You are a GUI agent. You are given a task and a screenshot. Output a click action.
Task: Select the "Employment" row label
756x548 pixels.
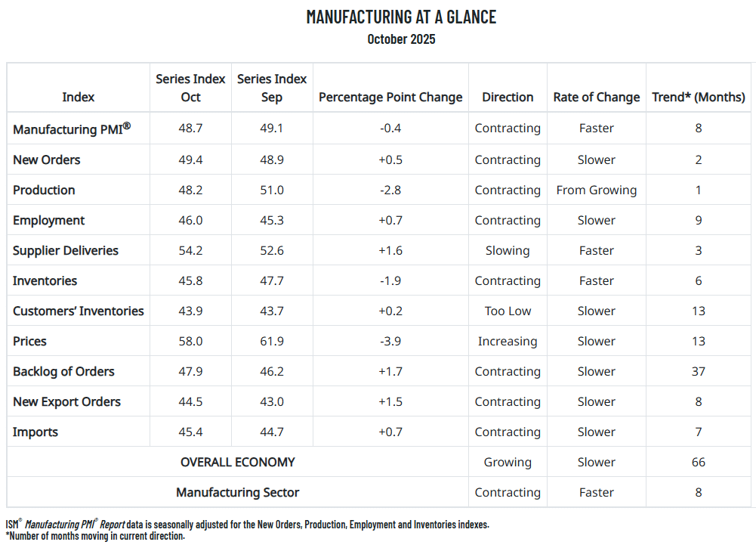(x=49, y=220)
